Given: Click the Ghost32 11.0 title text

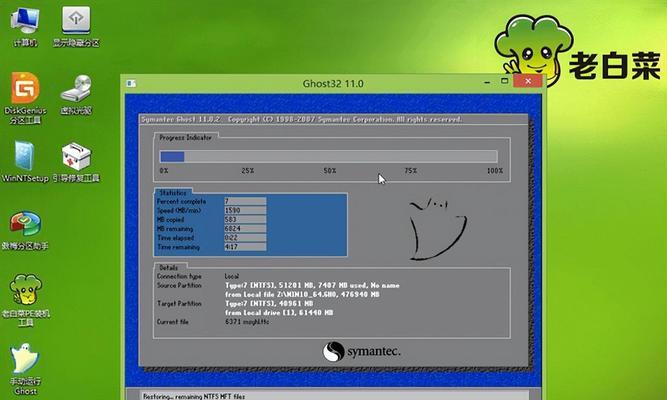Looking at the screenshot, I should (x=333, y=83).
